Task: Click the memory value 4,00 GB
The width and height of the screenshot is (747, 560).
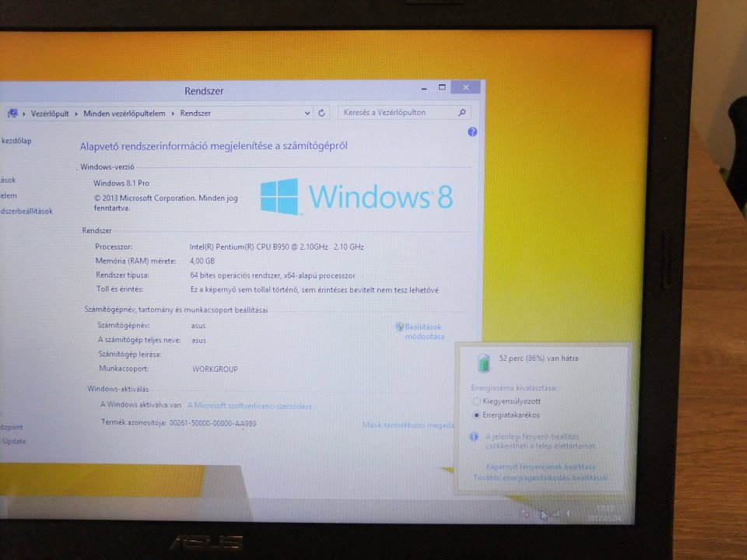Action: click(x=202, y=261)
